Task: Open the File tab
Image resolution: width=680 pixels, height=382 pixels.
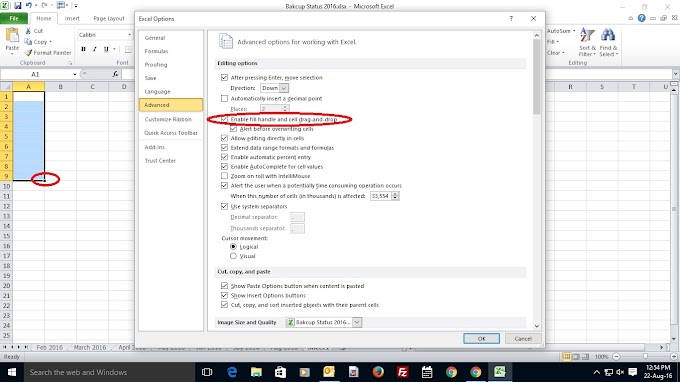Action: pos(14,18)
